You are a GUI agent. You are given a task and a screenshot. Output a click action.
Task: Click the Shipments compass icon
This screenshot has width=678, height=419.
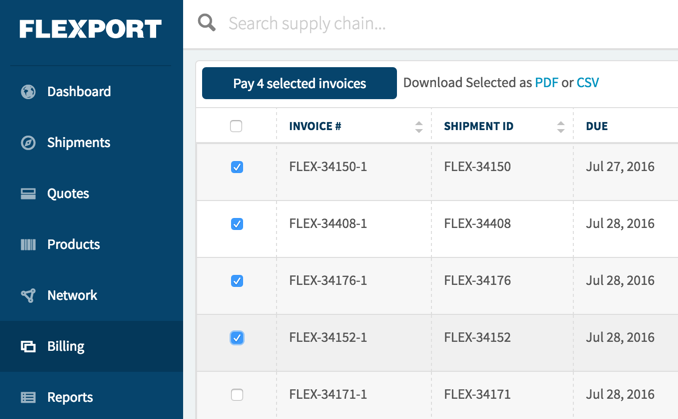pyautogui.click(x=28, y=143)
